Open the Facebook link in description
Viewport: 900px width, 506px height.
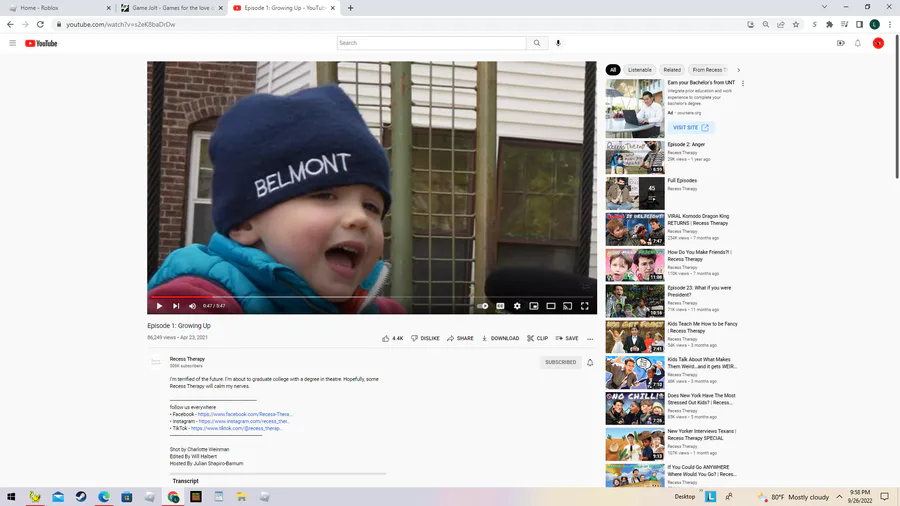pos(245,414)
